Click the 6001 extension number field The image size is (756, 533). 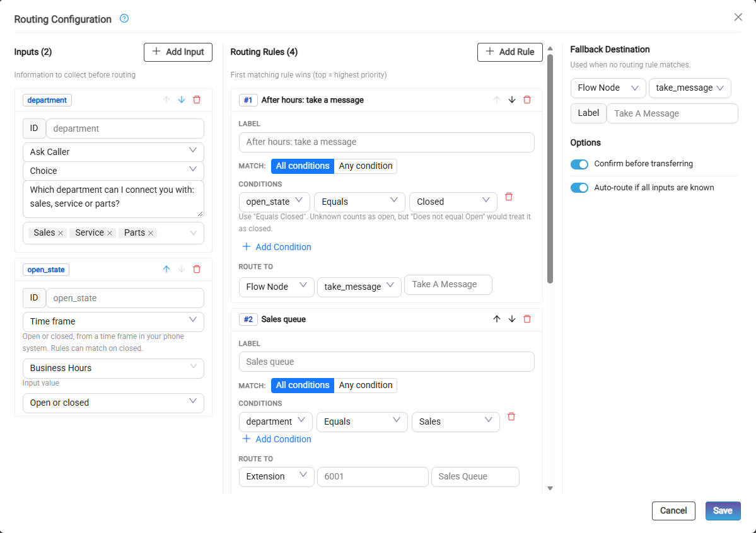(373, 477)
